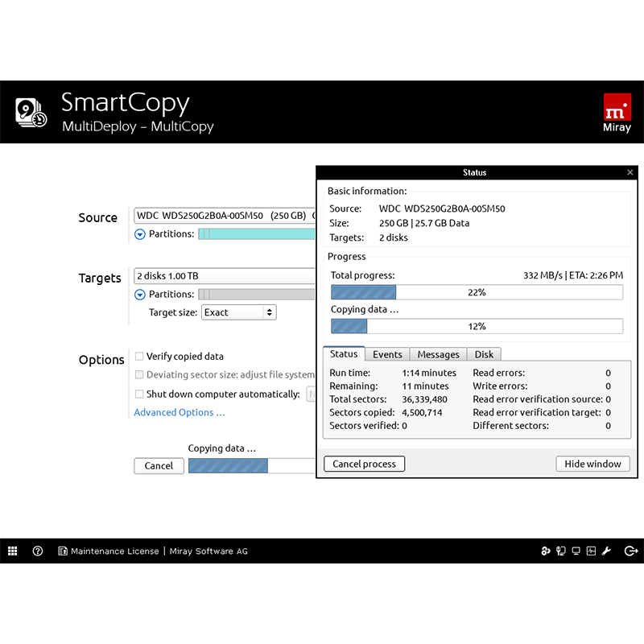The image size is (644, 644).
Task: Click the Different sectors label
Action: tap(510, 426)
